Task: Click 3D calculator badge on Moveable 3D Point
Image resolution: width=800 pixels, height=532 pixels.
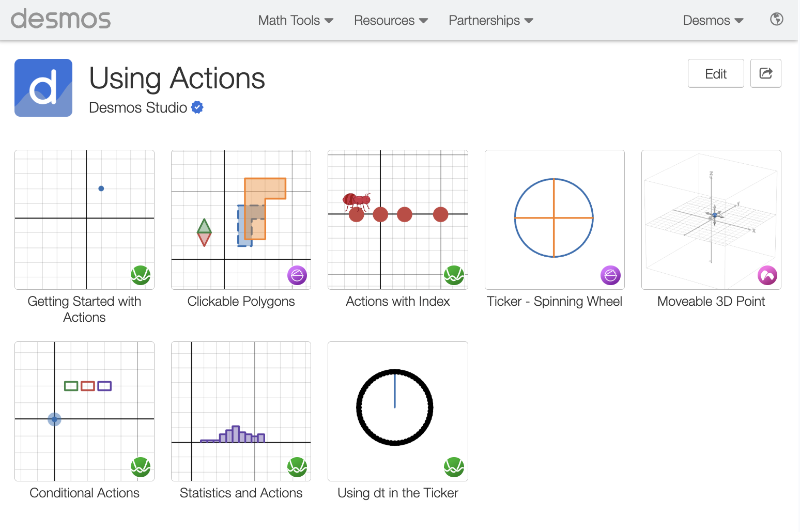Action: pos(767,275)
